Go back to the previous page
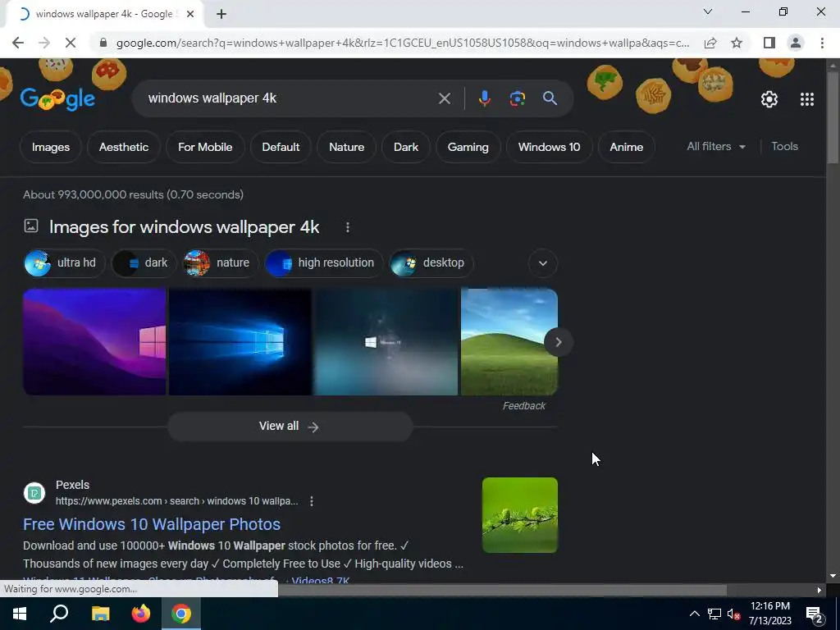 click(x=18, y=43)
